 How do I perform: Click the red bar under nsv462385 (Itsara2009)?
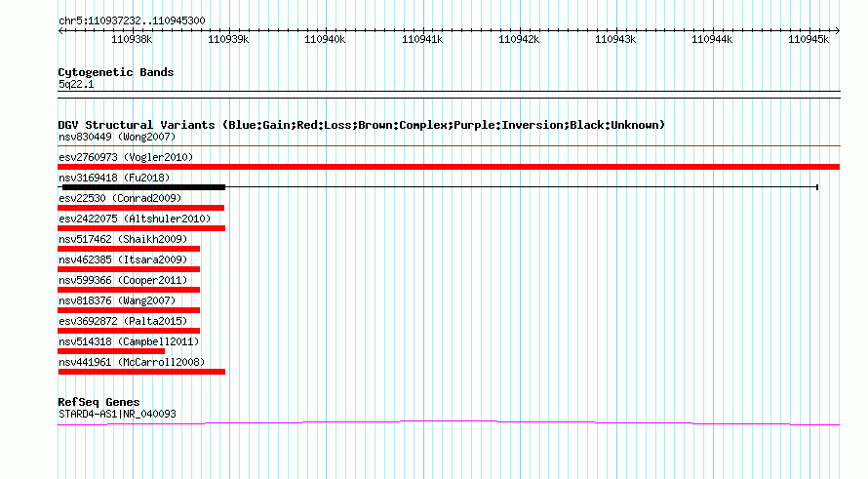tap(129, 269)
